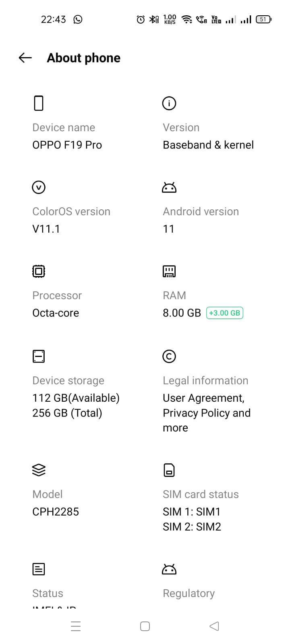Screen dimensions: 290x644
Task: Tap the +3.00 GB RAM expansion badge
Action: (x=224, y=313)
